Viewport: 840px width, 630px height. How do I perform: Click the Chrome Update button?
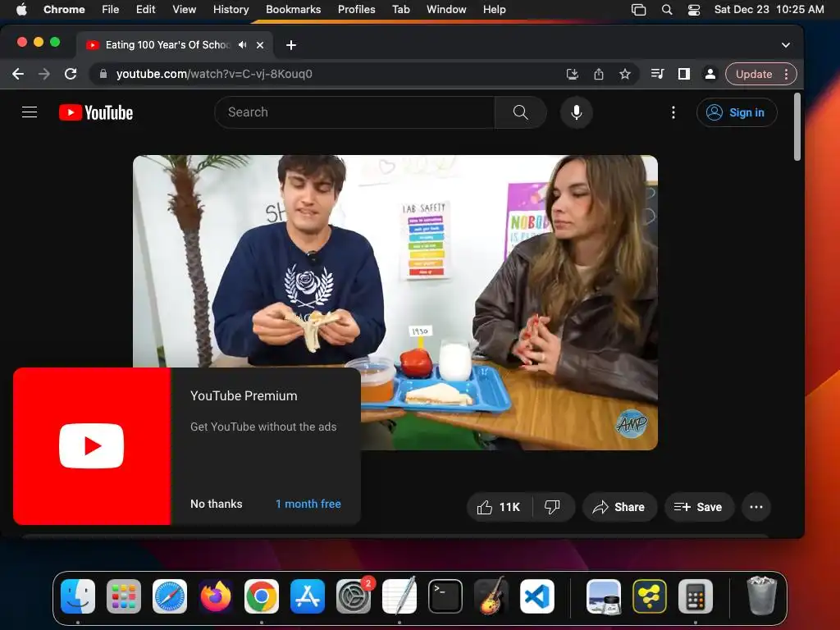754,74
